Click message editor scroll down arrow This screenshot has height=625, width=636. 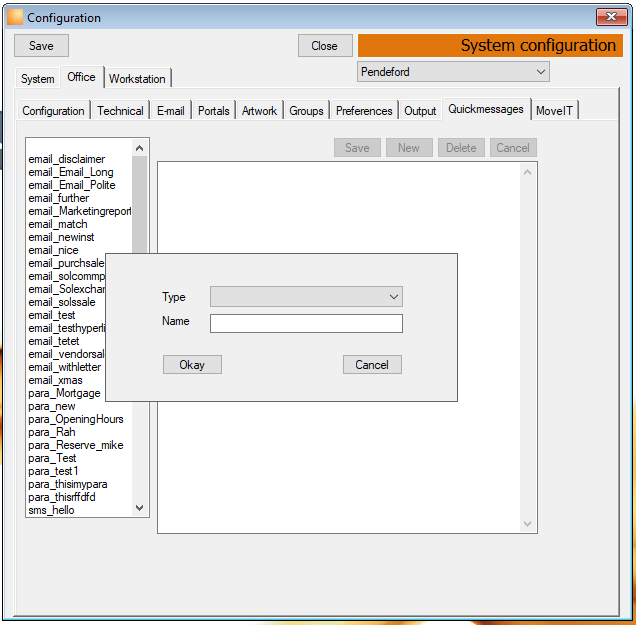click(527, 524)
